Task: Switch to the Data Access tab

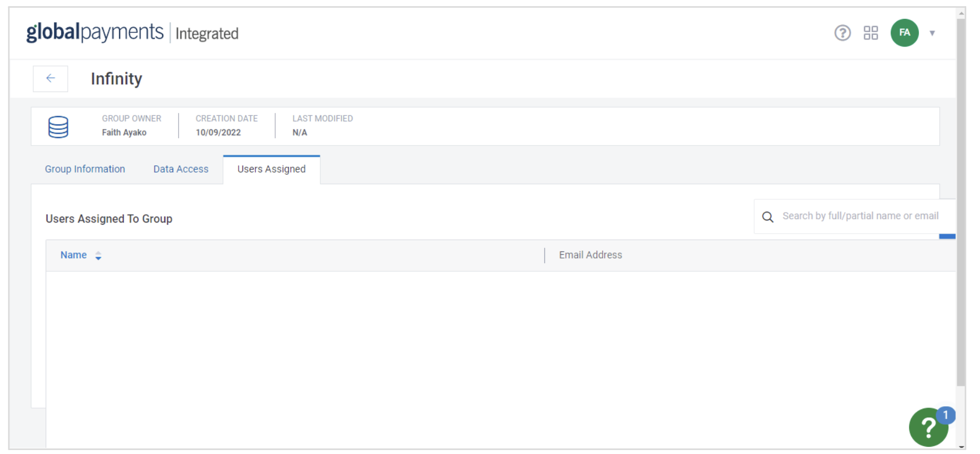Action: pyautogui.click(x=181, y=169)
